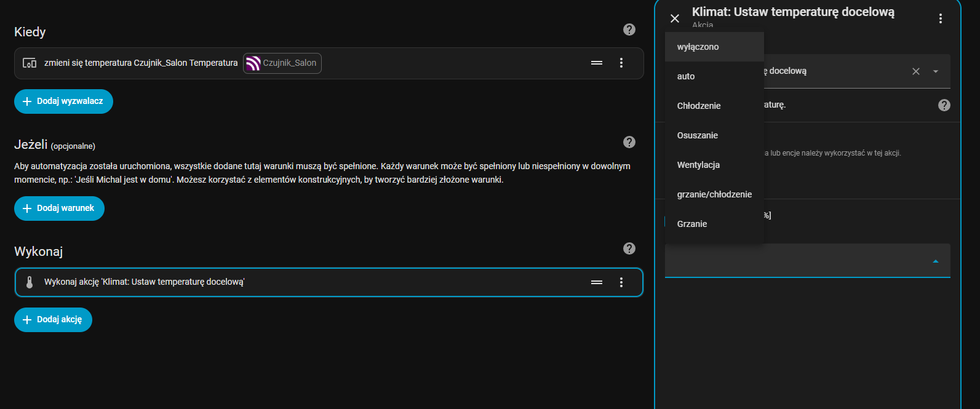980x409 pixels.
Task: Grab the trigger row drag handle
Action: coord(596,63)
